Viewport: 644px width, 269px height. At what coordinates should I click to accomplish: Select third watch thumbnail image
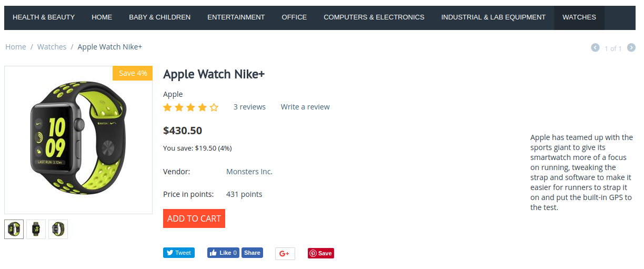tap(58, 229)
